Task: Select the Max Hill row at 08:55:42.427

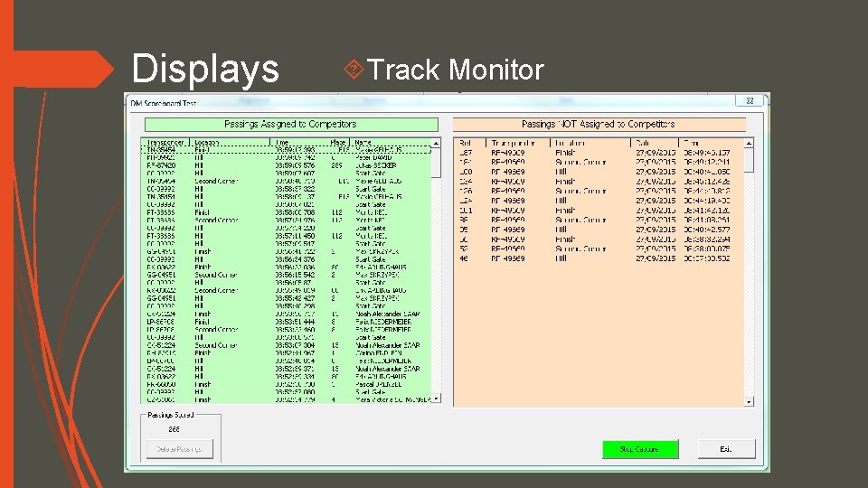Action: (x=287, y=298)
